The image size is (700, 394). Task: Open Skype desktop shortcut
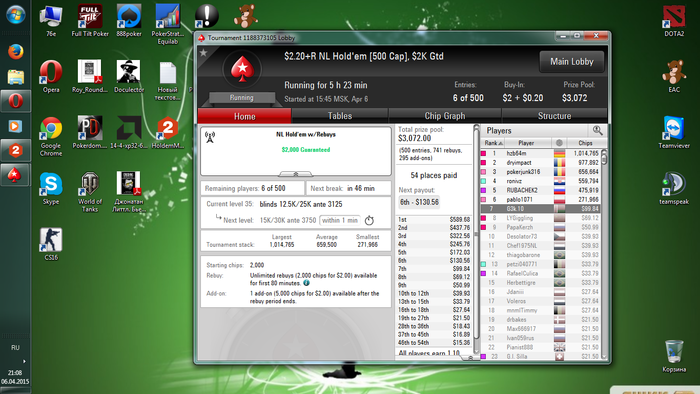coord(51,188)
